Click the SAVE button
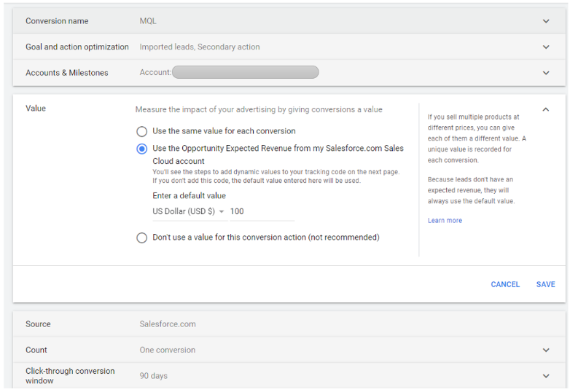Image resolution: width=570 pixels, height=392 pixels. (545, 285)
